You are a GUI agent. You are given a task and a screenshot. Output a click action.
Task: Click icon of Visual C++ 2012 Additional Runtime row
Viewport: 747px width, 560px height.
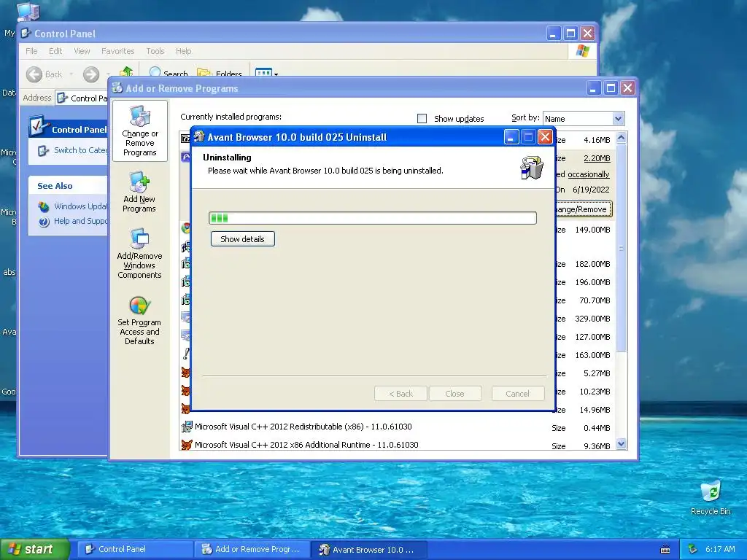[186, 445]
